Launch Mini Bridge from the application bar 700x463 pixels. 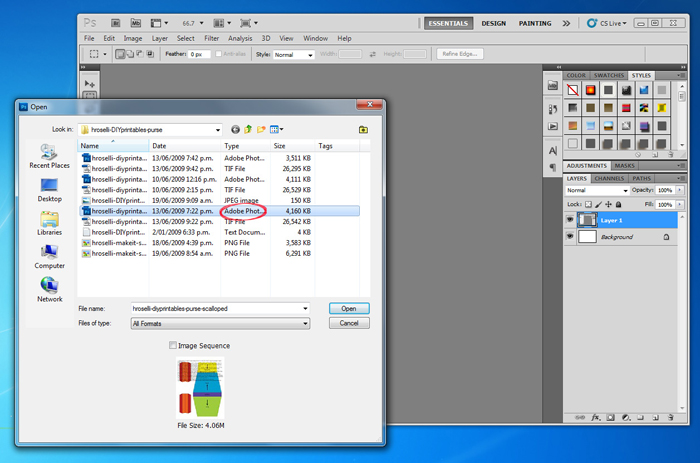(136, 23)
